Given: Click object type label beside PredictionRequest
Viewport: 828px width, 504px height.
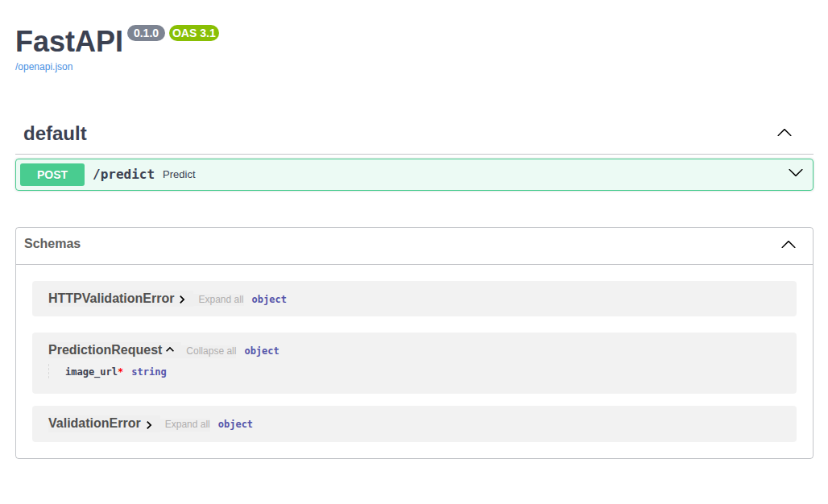Looking at the screenshot, I should 262,351.
